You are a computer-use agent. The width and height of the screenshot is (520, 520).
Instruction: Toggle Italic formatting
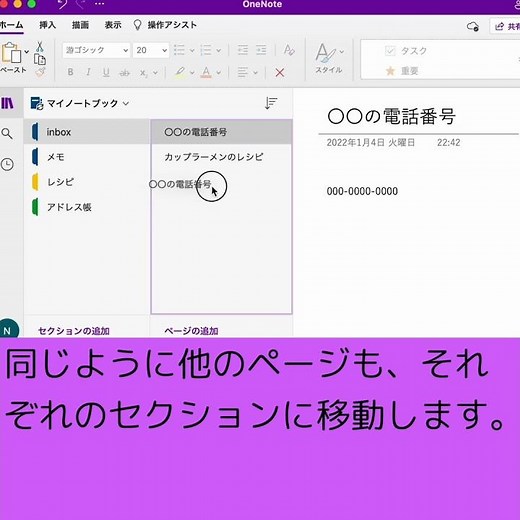(x=88, y=72)
